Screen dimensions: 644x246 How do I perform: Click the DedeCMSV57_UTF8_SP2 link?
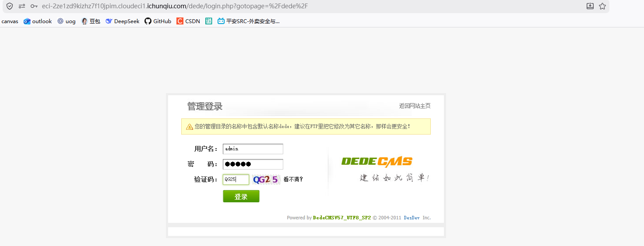342,218
